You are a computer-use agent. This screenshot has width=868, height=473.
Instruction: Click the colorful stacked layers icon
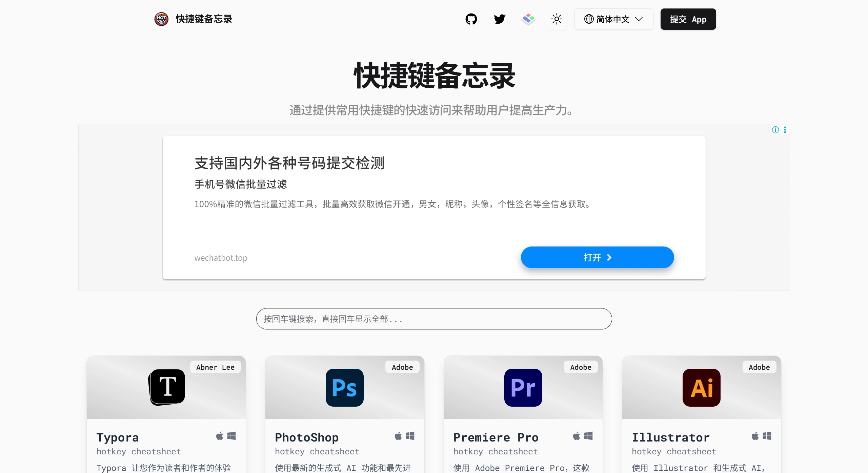(528, 19)
